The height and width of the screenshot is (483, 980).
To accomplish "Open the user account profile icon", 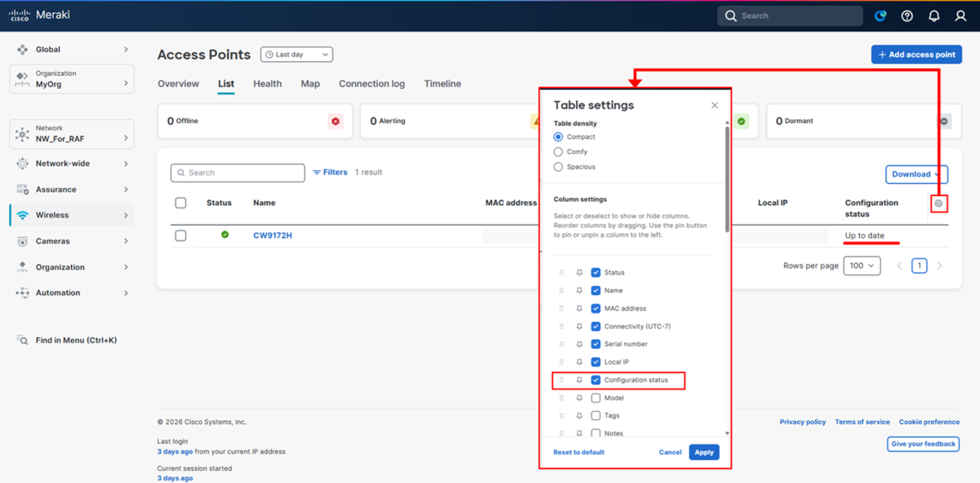I will tap(960, 16).
